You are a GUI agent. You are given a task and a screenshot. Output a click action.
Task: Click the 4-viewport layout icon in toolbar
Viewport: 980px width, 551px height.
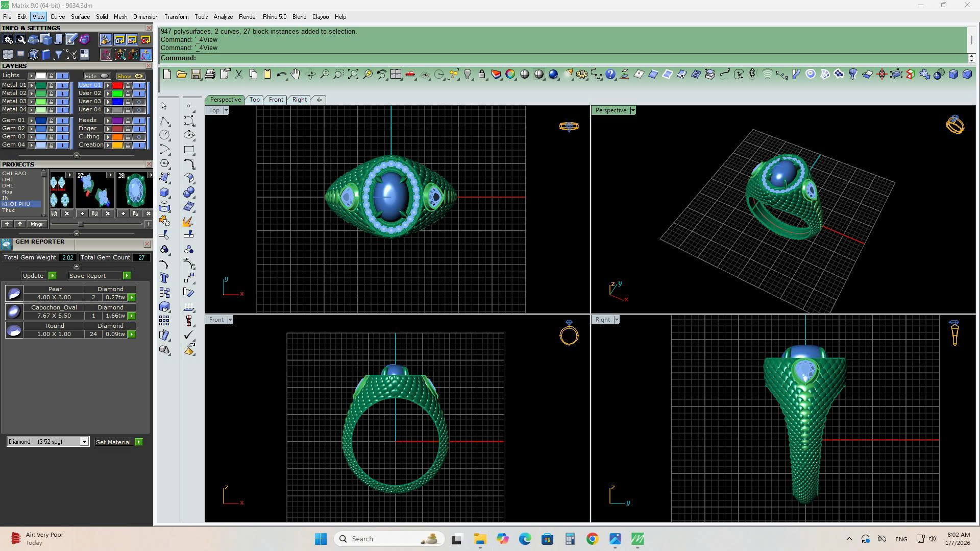coord(396,75)
